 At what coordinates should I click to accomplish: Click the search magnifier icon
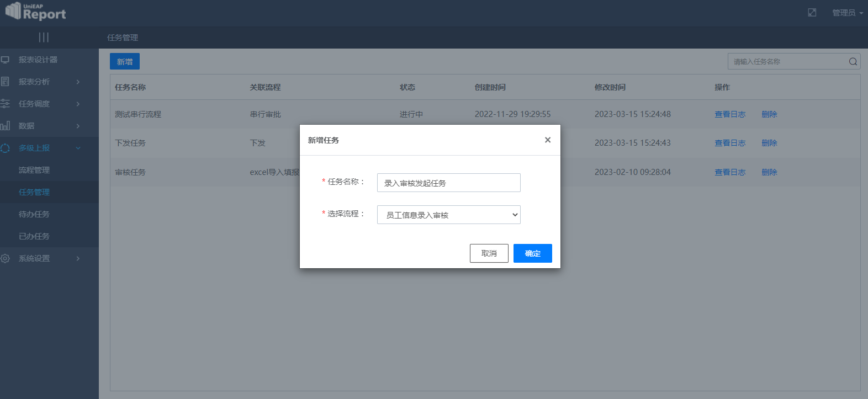pyautogui.click(x=853, y=61)
